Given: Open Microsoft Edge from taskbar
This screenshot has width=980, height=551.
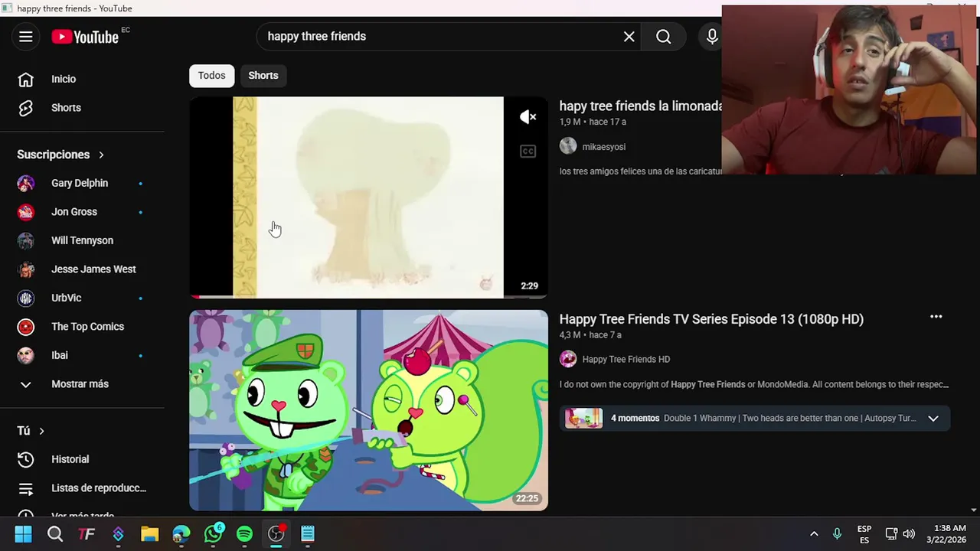Looking at the screenshot, I should pos(181,534).
